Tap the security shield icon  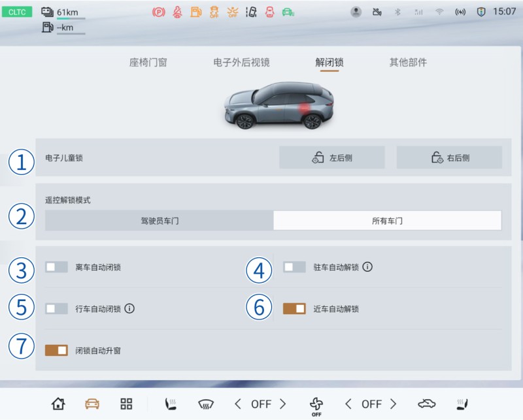[481, 12]
